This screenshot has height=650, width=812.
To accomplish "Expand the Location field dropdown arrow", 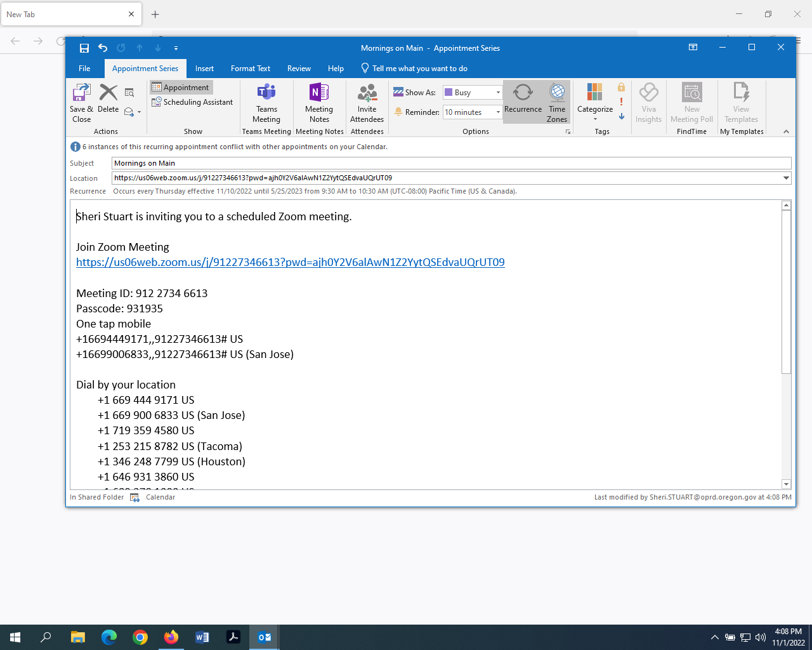I will [787, 178].
